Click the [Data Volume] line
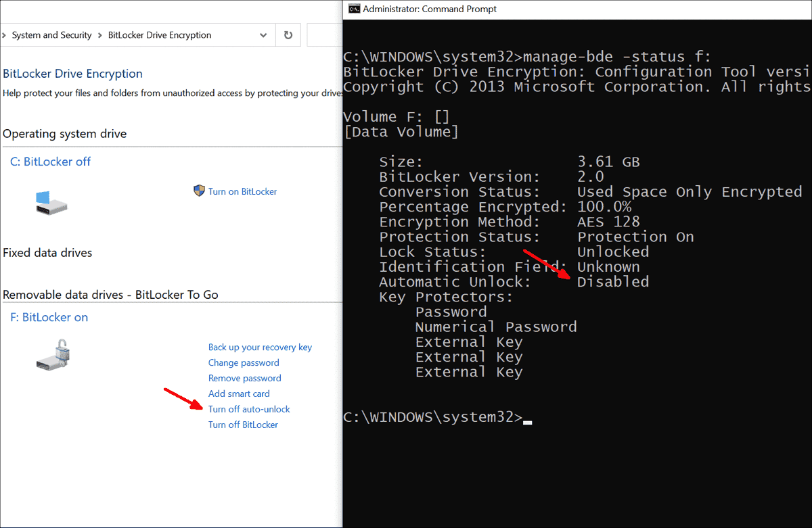This screenshot has height=528, width=812. [401, 132]
